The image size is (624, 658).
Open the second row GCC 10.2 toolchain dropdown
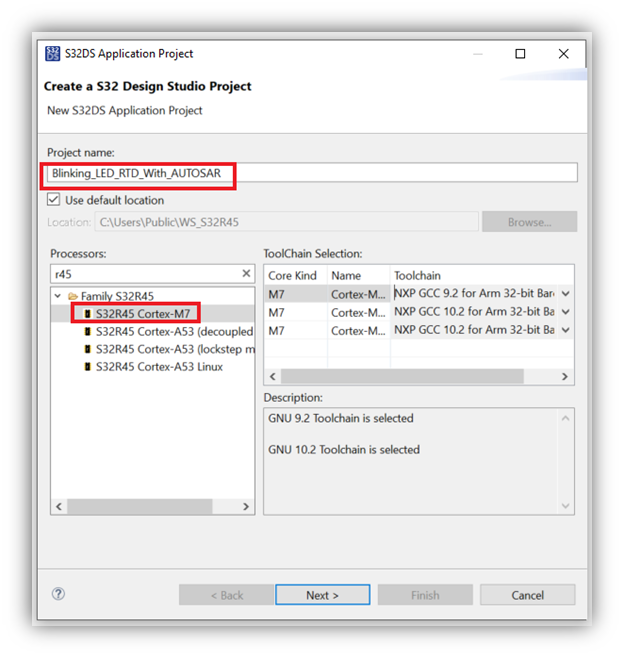566,312
